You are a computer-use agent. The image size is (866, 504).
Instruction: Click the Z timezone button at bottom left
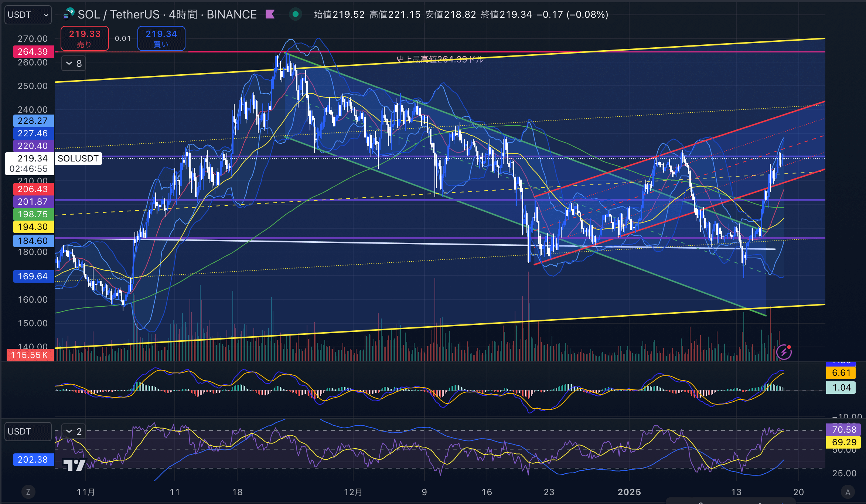click(x=28, y=492)
